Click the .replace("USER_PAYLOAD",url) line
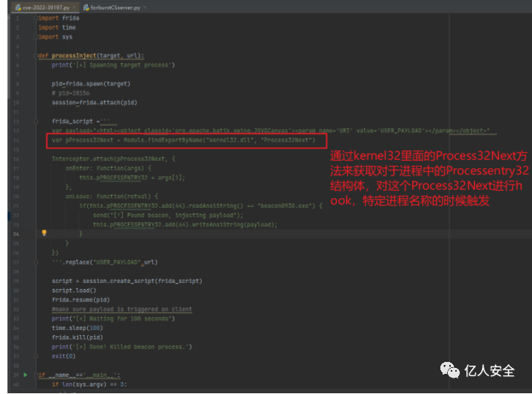 tap(105, 262)
